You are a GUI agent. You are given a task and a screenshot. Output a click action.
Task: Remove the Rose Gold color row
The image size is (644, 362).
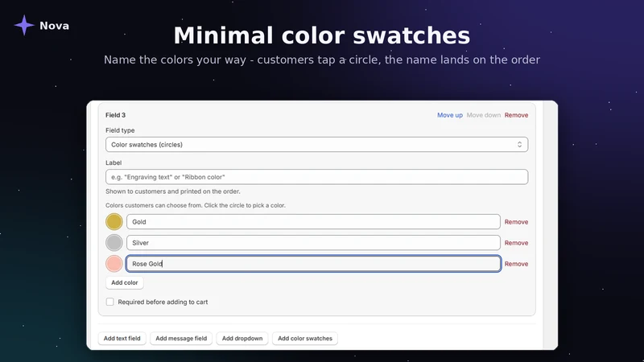coord(516,264)
